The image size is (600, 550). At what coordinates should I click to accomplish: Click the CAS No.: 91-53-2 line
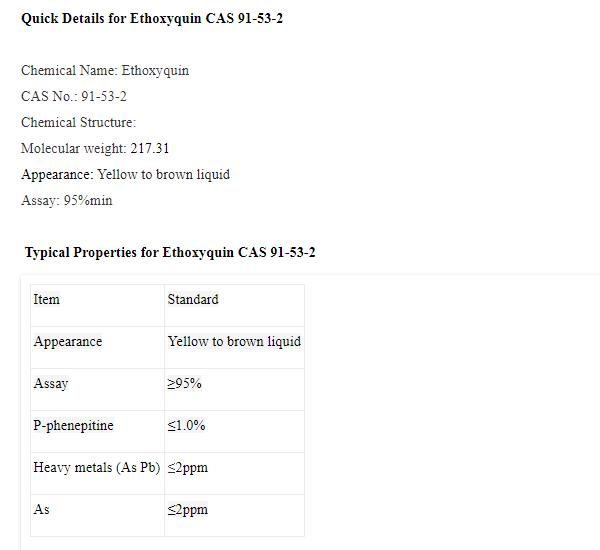(74, 97)
